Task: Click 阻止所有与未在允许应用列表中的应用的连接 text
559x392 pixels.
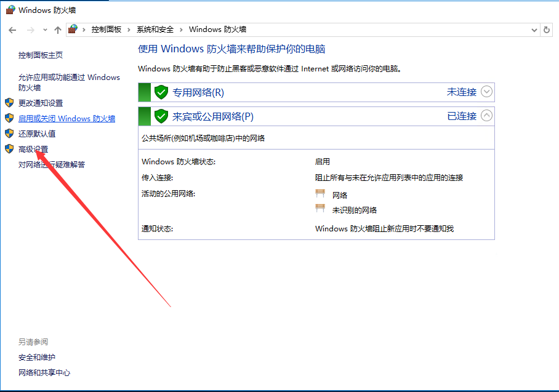Action: 389,177
